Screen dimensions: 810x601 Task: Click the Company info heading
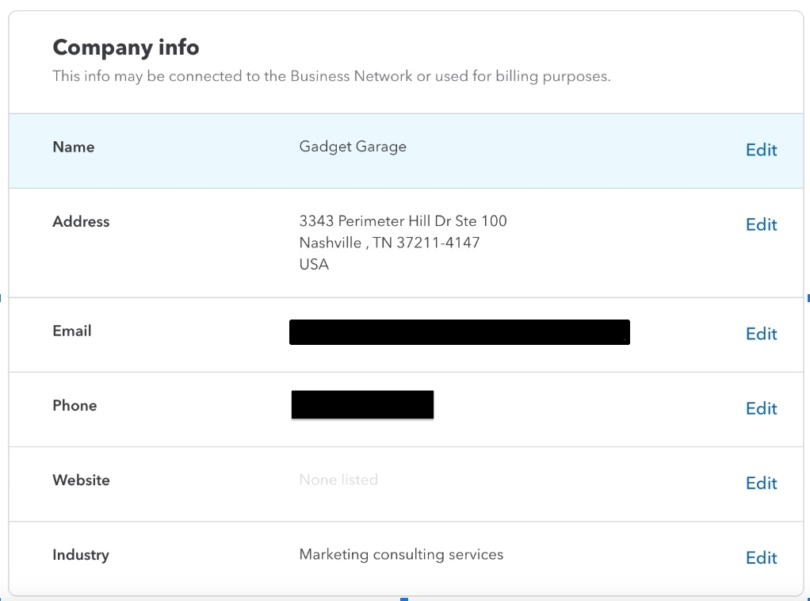point(127,47)
